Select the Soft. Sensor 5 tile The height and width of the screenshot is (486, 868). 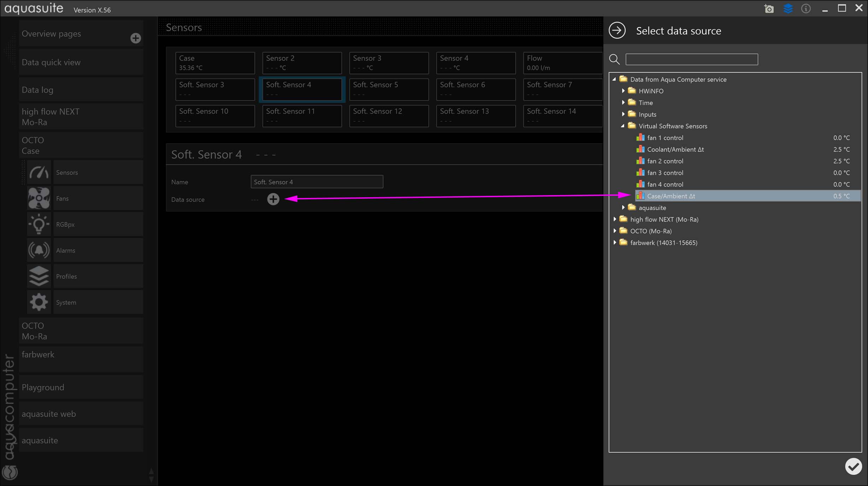389,89
